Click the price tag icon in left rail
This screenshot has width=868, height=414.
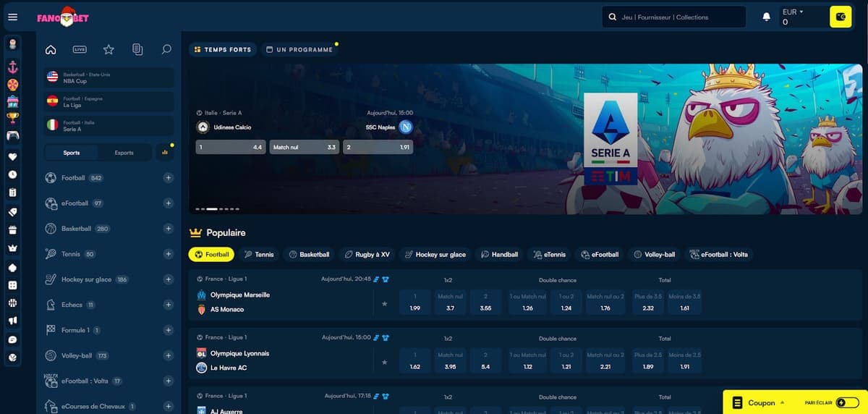pyautogui.click(x=12, y=212)
